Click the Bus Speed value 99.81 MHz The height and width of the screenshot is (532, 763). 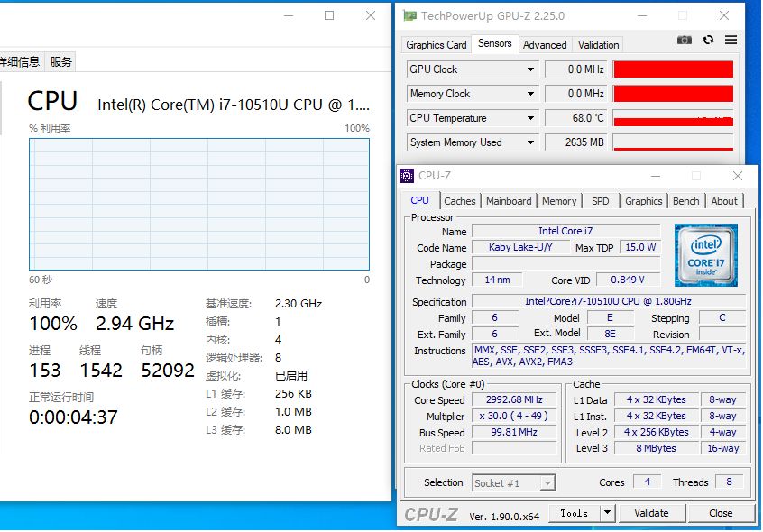tap(514, 432)
